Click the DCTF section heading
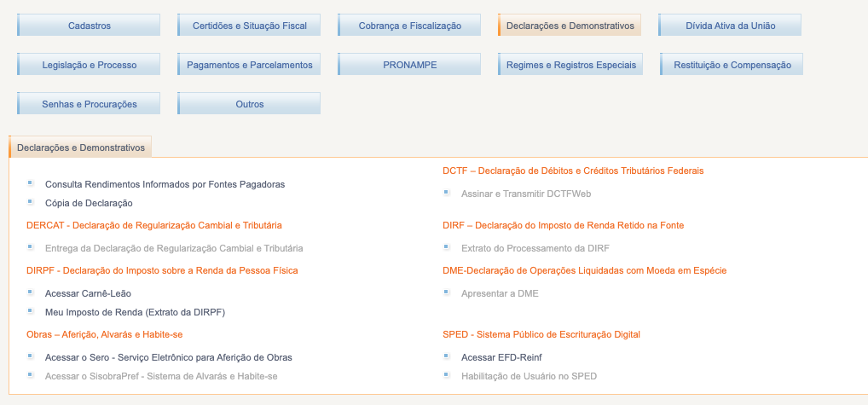Image resolution: width=868 pixels, height=405 pixels. pyautogui.click(x=574, y=171)
